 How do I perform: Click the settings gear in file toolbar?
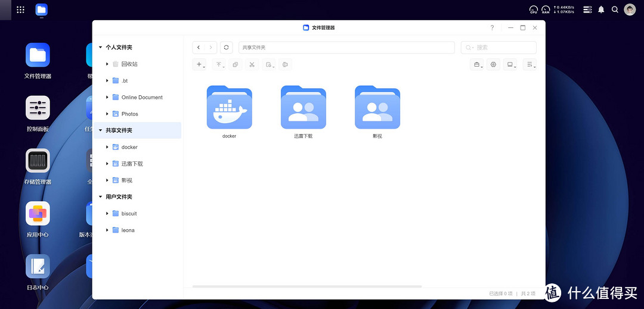(493, 65)
